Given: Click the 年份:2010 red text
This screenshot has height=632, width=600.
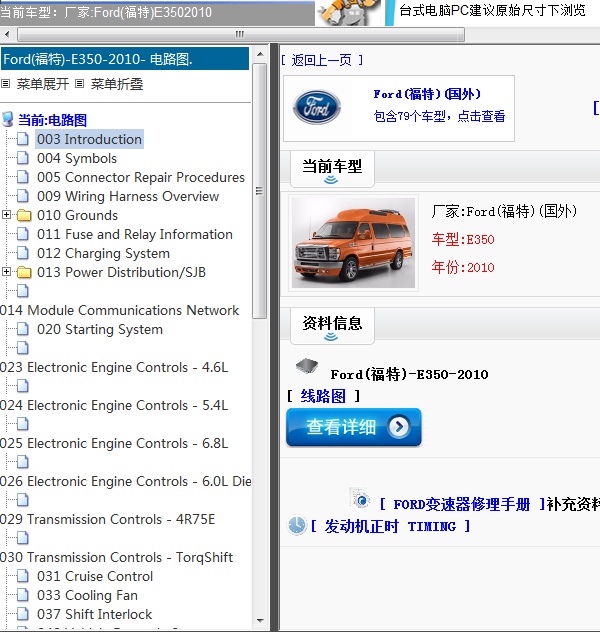Looking at the screenshot, I should (463, 267).
